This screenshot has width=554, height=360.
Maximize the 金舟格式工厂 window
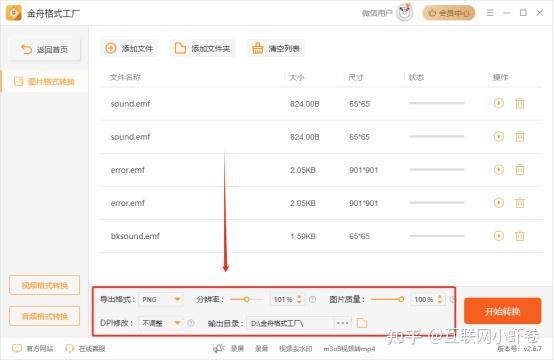523,13
